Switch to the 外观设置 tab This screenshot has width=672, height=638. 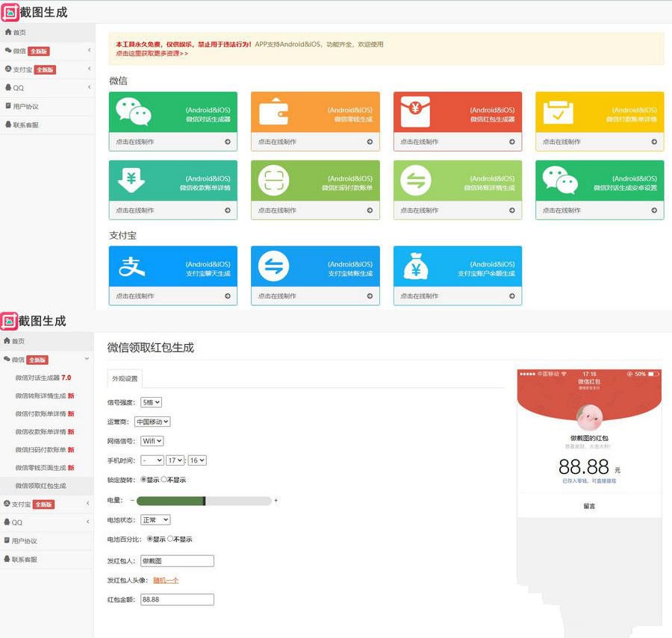pyautogui.click(x=124, y=378)
